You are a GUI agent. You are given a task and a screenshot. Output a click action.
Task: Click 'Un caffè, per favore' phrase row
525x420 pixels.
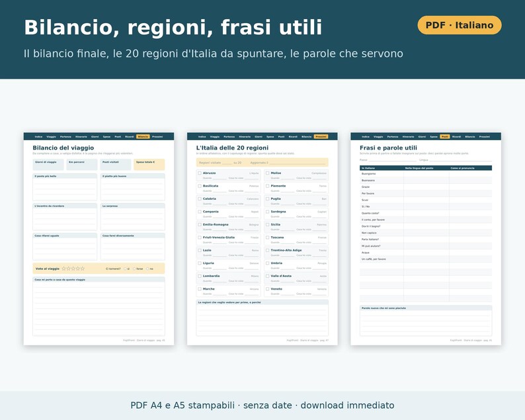coord(426,259)
